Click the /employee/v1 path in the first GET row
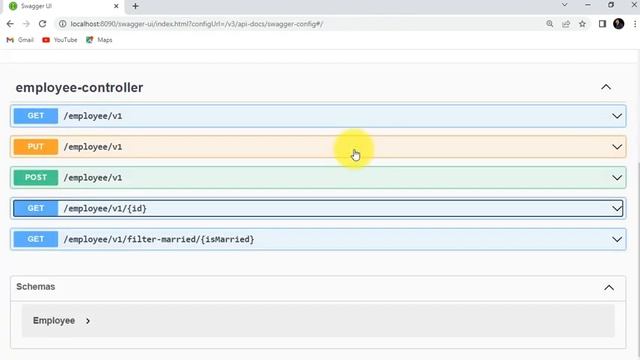Screen dimensions: 640x360 [93, 116]
